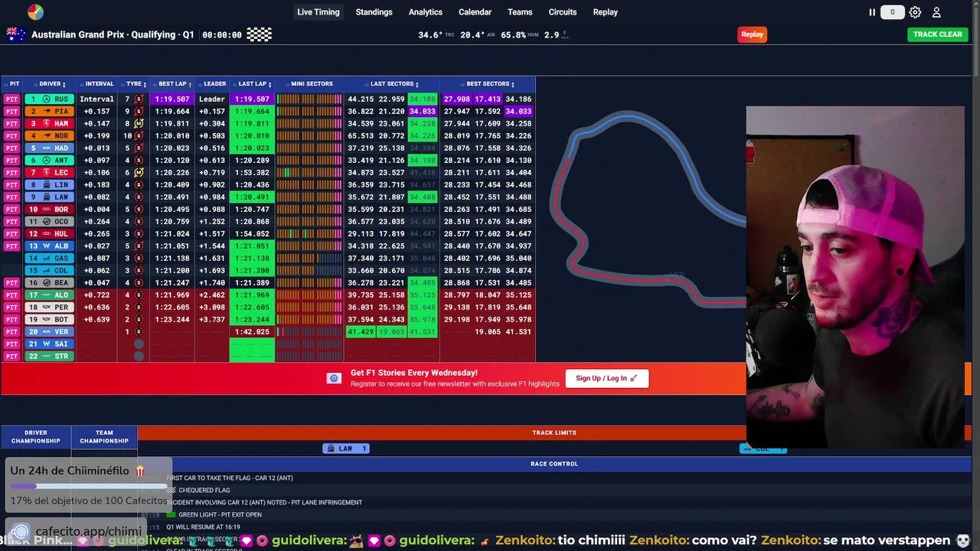
Task: Click the soft tyre icon for RUS
Action: pos(139,99)
